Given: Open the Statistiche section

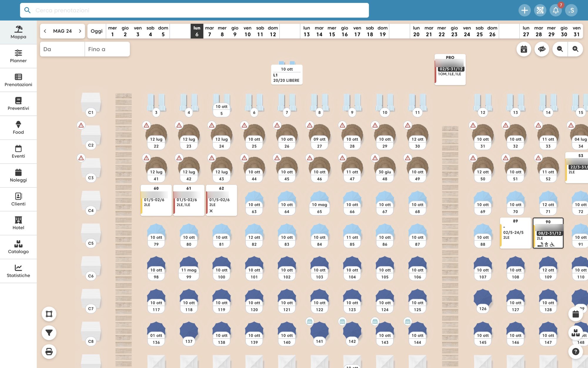Looking at the screenshot, I should (x=18, y=271).
